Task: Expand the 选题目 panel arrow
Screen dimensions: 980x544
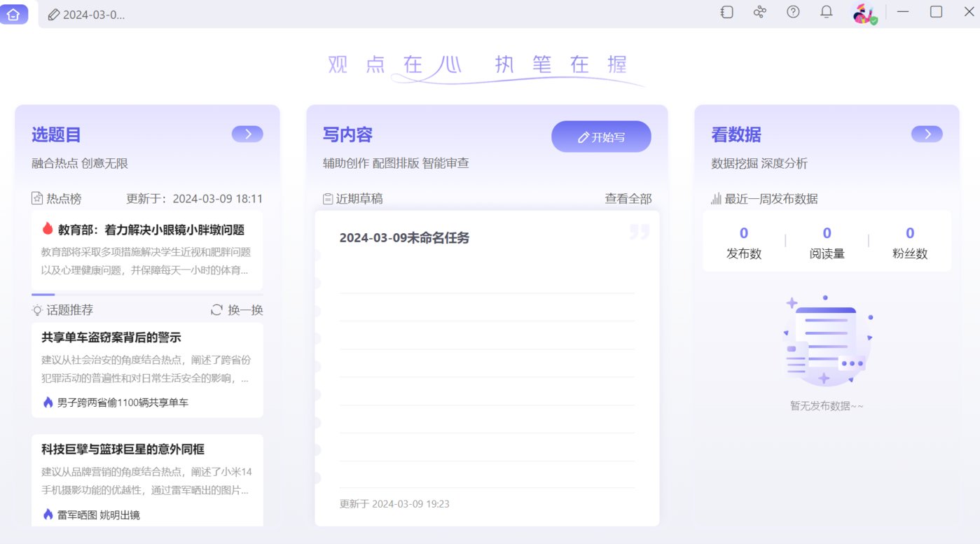Action: coord(247,134)
